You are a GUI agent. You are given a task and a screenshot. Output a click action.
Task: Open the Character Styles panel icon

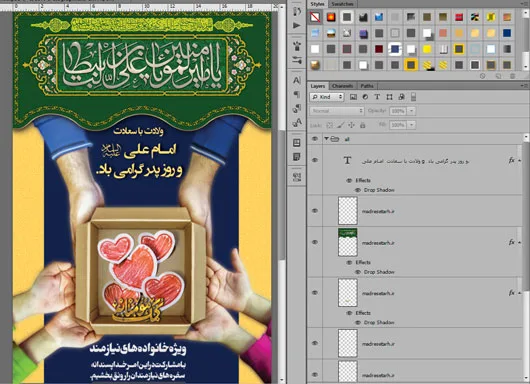point(297,123)
